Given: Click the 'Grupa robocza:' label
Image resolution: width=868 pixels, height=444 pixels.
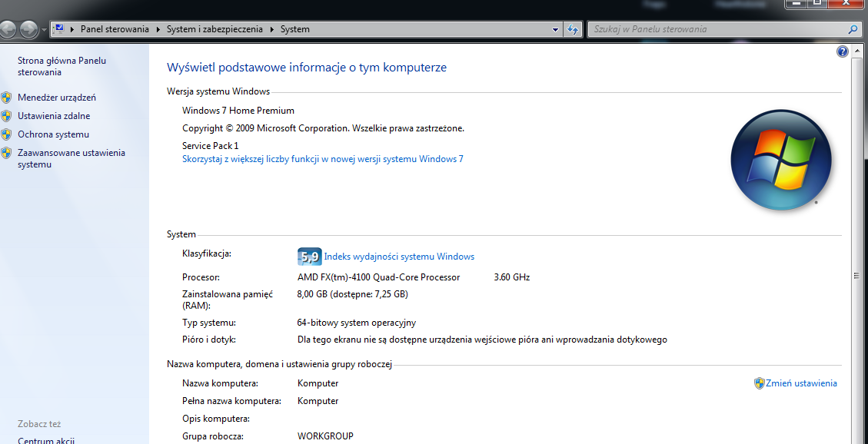Looking at the screenshot, I should pyautogui.click(x=213, y=436).
